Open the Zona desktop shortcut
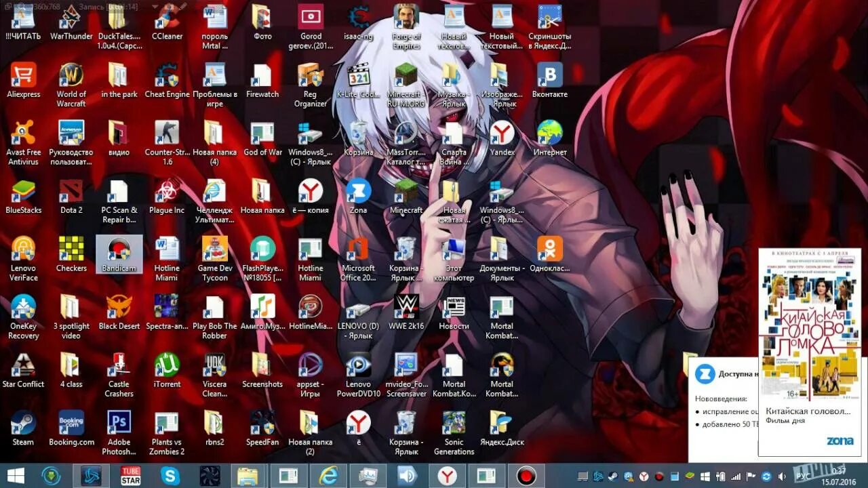This screenshot has width=868, height=488. coord(358,197)
